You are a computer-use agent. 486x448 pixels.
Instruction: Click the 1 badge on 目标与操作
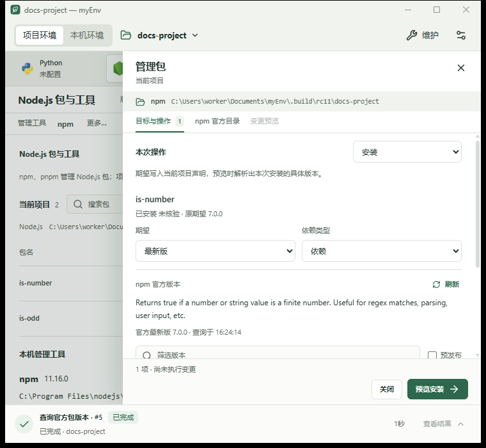point(180,122)
